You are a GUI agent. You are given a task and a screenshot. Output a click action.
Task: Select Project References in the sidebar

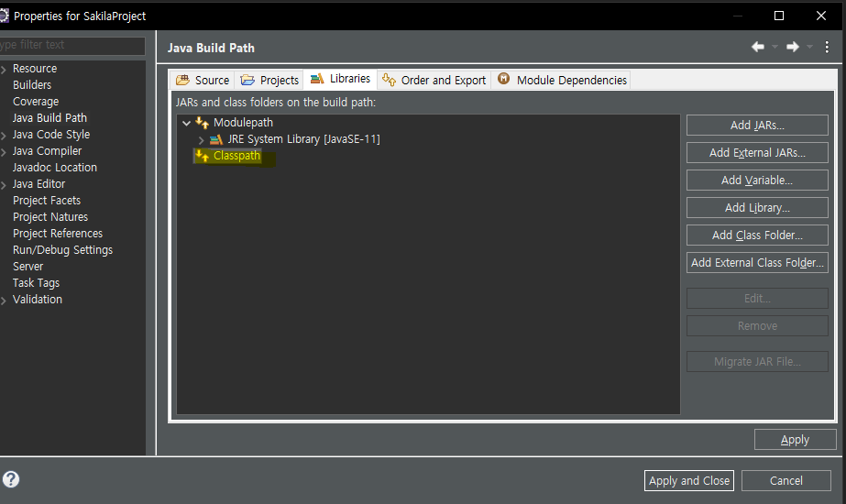pos(57,233)
